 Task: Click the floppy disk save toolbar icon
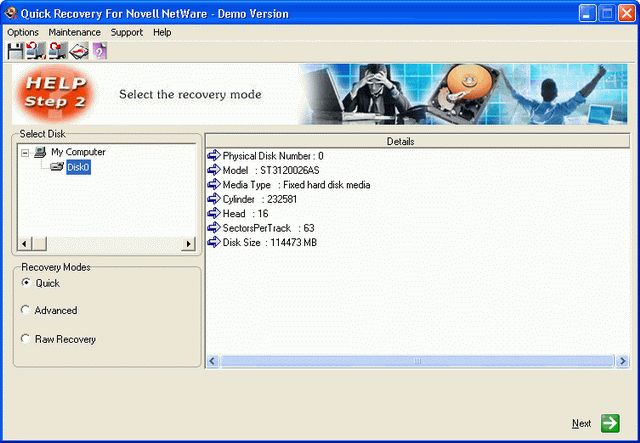tap(16, 51)
